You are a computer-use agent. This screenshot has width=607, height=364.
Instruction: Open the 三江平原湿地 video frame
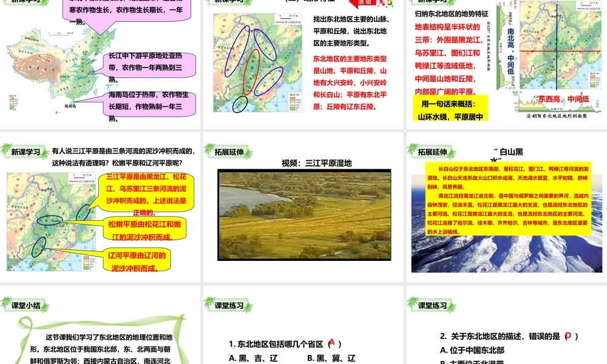pyautogui.click(x=304, y=215)
